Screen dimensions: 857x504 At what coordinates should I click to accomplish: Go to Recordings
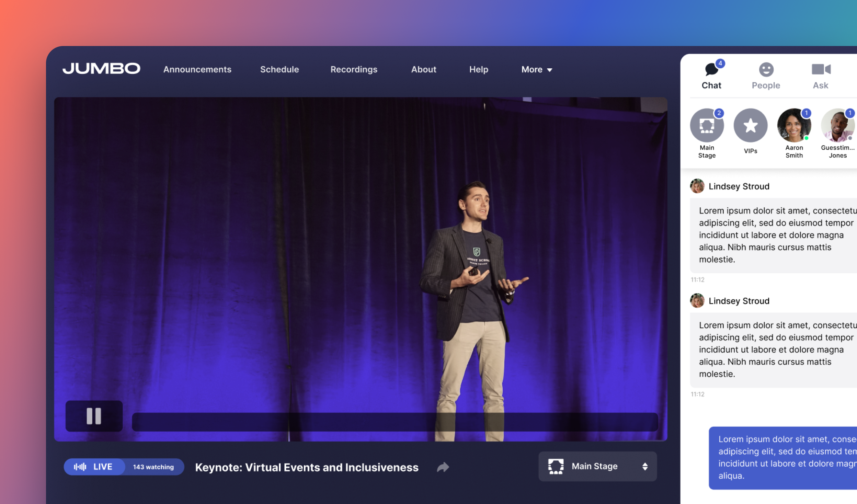coord(354,69)
